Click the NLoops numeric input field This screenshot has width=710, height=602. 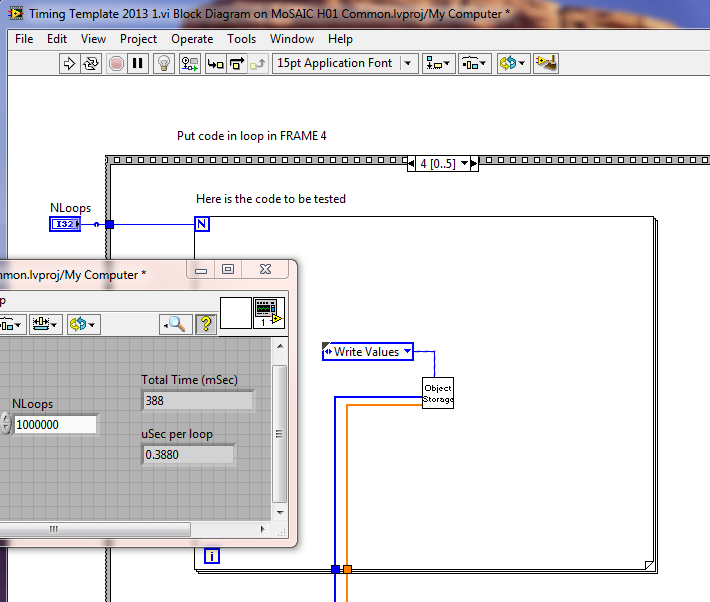pyautogui.click(x=55, y=424)
